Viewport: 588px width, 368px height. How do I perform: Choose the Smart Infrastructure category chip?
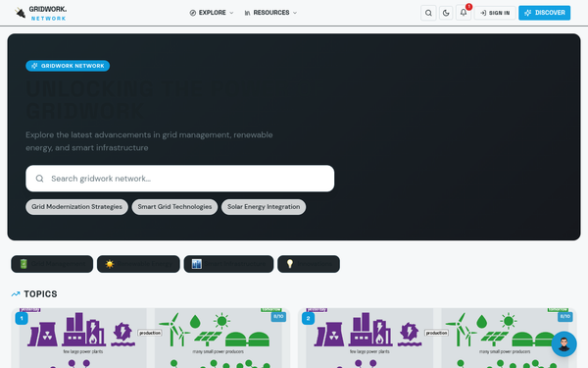tap(228, 264)
